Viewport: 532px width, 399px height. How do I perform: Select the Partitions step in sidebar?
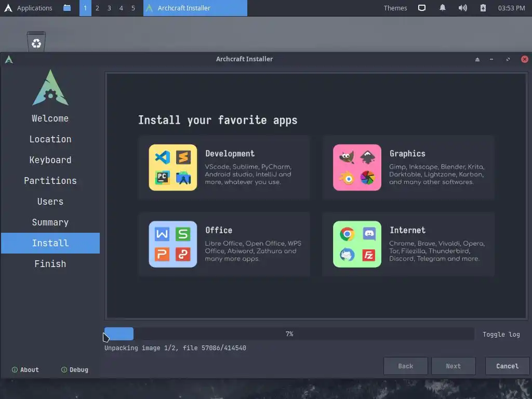pyautogui.click(x=50, y=180)
